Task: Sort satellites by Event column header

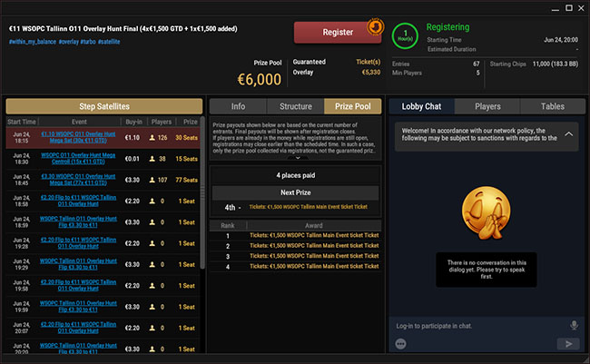Action: pyautogui.click(x=79, y=122)
